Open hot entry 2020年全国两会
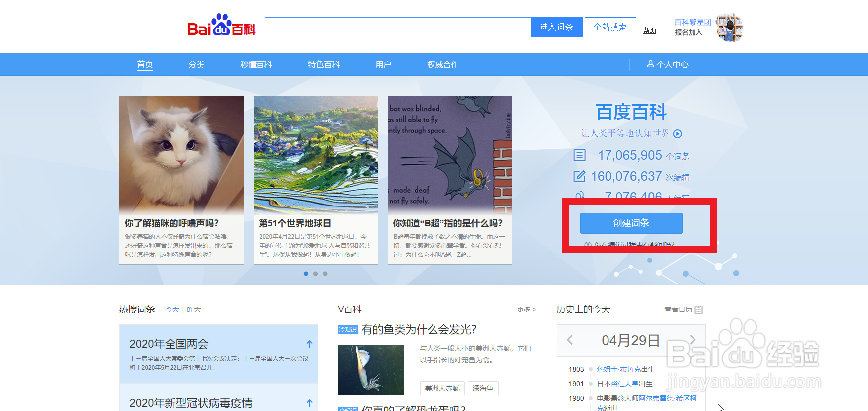The image size is (868, 411). point(169,344)
